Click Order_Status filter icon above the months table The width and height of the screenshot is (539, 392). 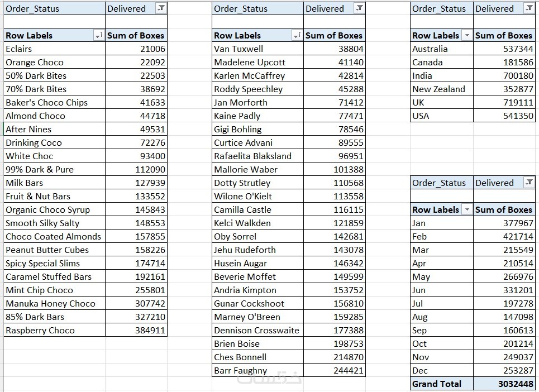click(529, 183)
